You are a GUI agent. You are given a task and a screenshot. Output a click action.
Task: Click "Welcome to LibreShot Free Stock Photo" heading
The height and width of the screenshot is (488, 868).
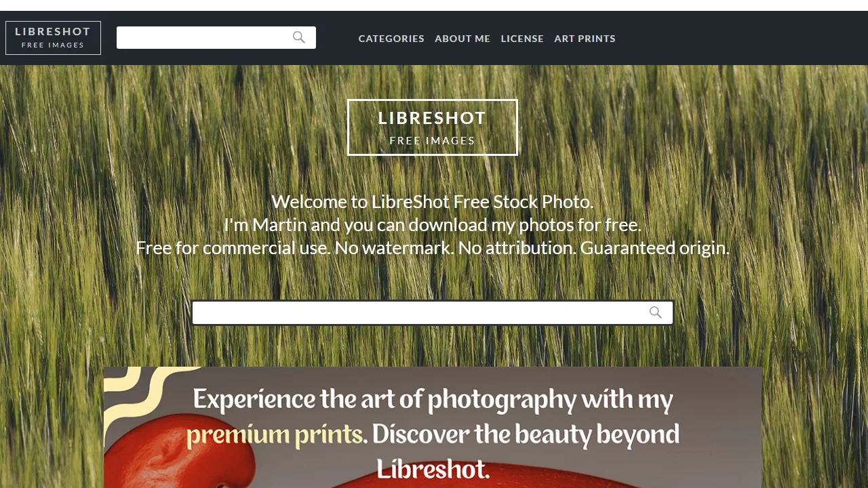pyautogui.click(x=433, y=202)
